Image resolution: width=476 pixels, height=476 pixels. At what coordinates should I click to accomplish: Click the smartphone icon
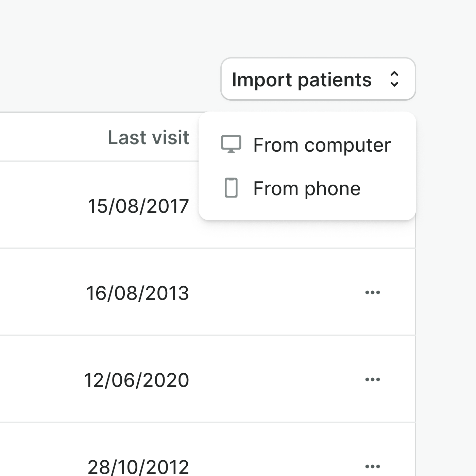[231, 188]
